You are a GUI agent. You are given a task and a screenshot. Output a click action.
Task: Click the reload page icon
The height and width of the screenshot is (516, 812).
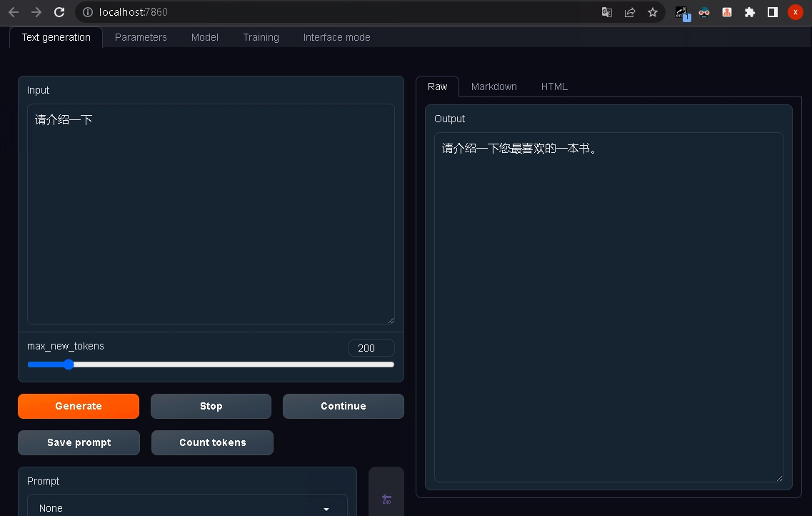[59, 12]
